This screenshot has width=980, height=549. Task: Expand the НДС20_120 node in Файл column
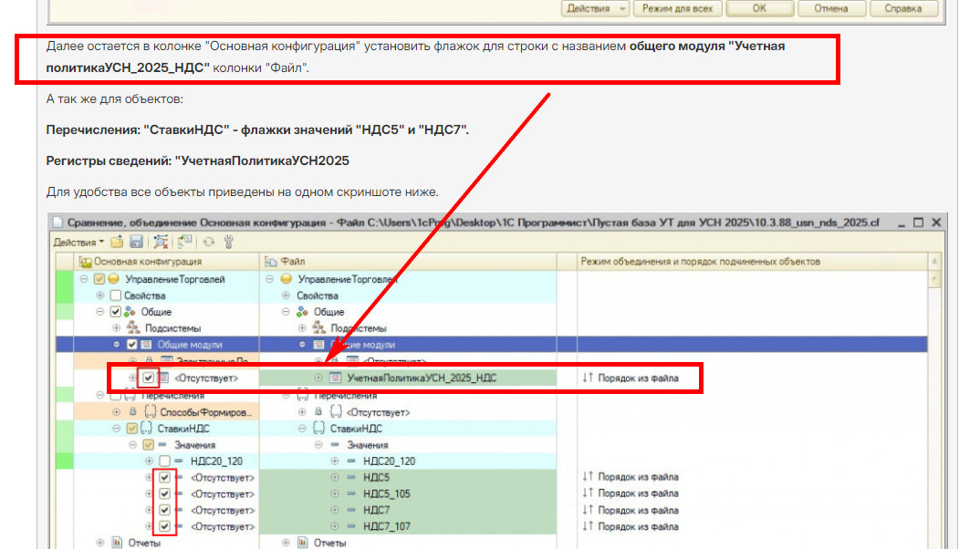(335, 461)
